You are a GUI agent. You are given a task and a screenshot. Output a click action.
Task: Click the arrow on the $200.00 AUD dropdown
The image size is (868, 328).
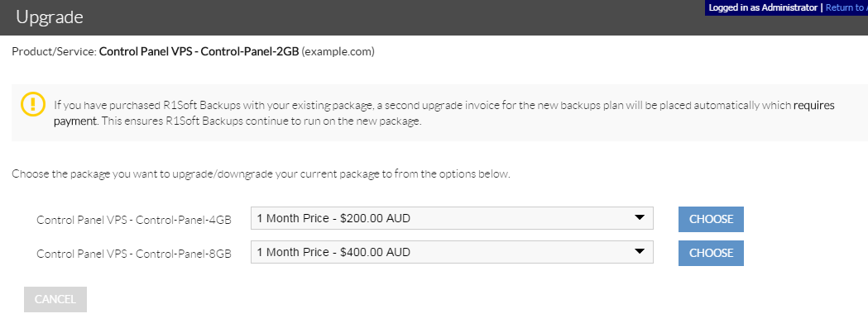click(640, 218)
